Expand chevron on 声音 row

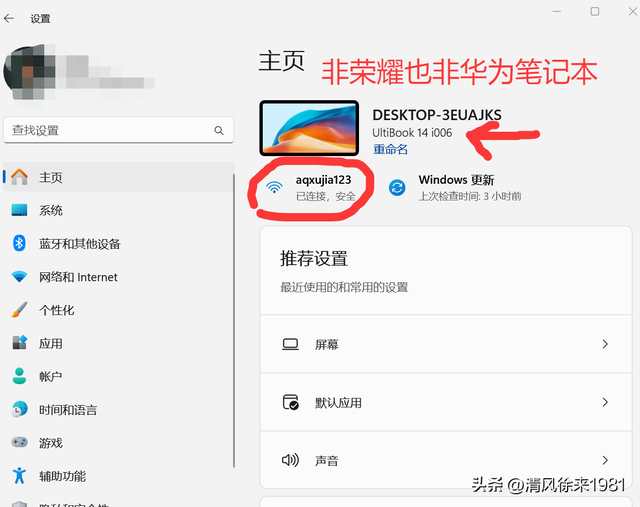click(605, 460)
